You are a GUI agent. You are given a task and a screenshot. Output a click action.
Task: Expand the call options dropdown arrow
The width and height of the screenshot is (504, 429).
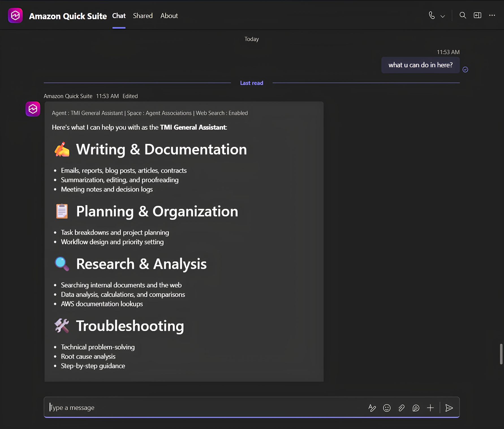click(x=443, y=16)
